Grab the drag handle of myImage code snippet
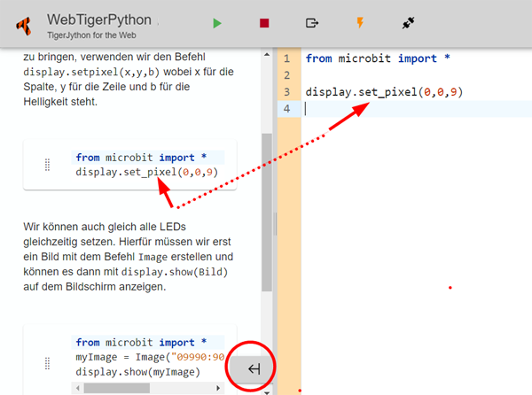Image resolution: width=532 pixels, height=395 pixels. tap(47, 363)
